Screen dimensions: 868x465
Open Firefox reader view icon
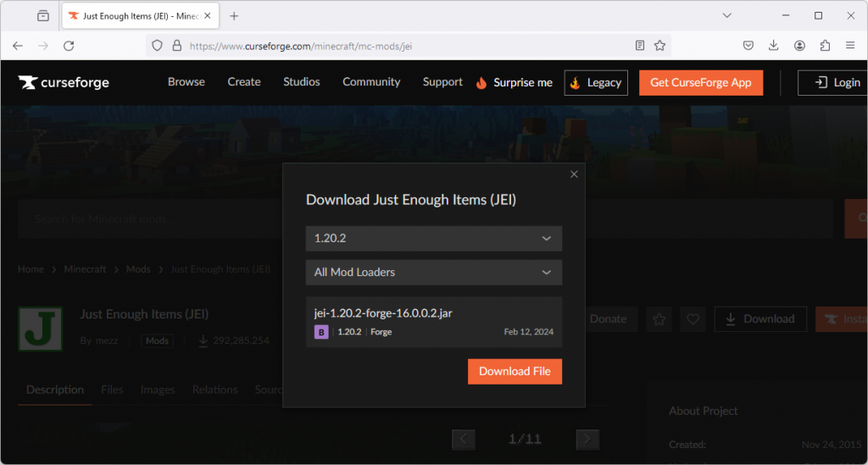(x=640, y=46)
